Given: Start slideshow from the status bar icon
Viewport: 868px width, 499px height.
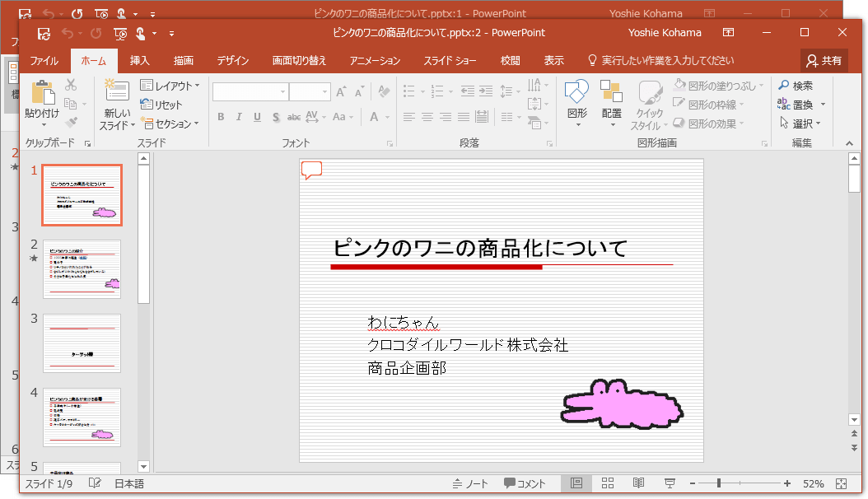Looking at the screenshot, I should pos(670,483).
